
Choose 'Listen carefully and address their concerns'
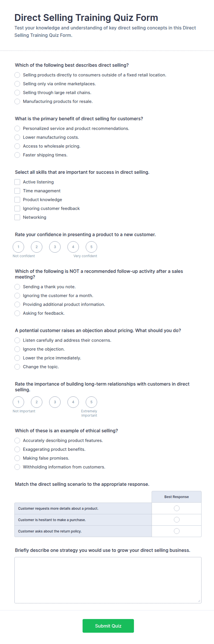(x=17, y=340)
